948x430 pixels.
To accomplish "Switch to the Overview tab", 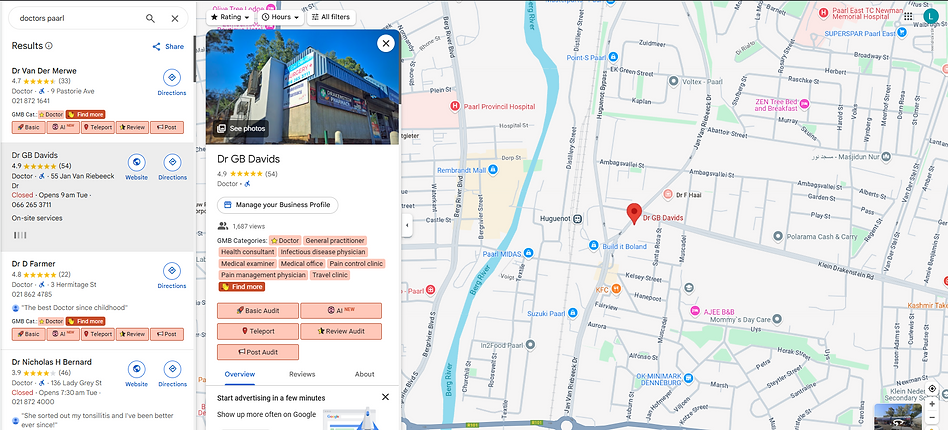I will pos(239,374).
